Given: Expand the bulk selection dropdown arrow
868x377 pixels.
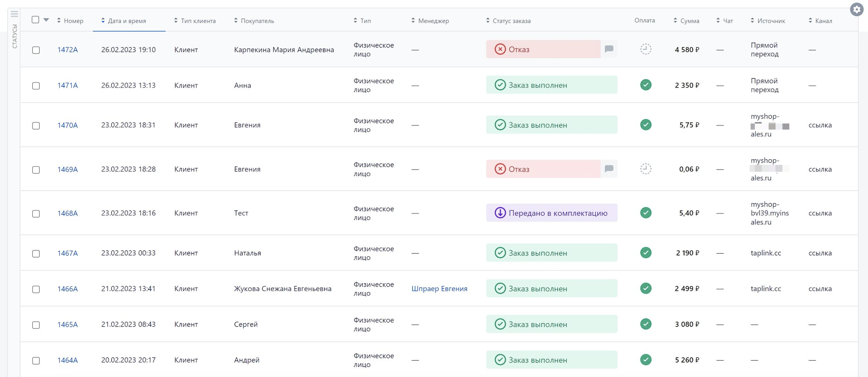Looking at the screenshot, I should tap(46, 20).
